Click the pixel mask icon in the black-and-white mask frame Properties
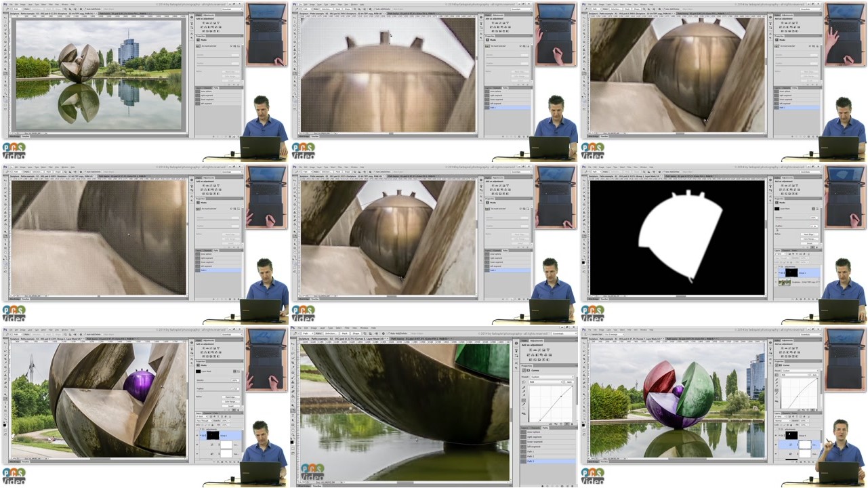 [x=813, y=209]
